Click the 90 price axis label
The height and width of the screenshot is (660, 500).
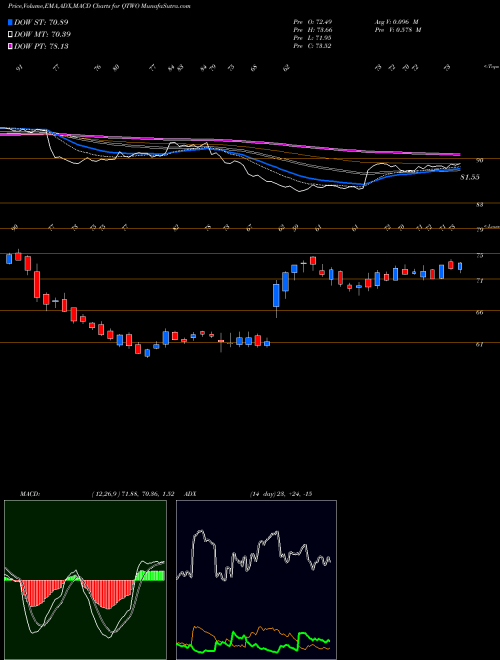(x=480, y=160)
